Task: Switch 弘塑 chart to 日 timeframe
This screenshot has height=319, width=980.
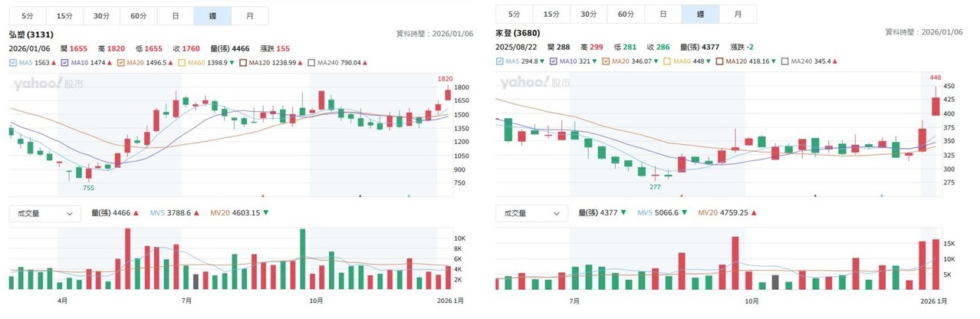Action: pos(176,15)
